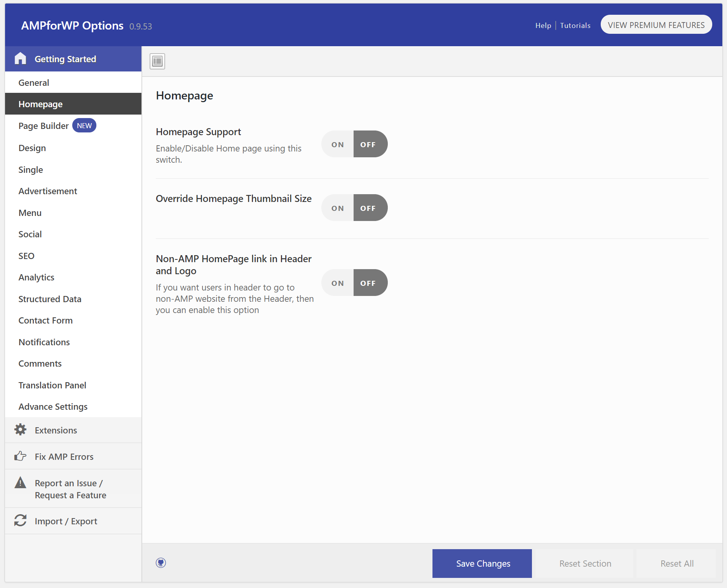The width and height of the screenshot is (727, 588).
Task: Open the Advertisement settings section
Action: click(48, 191)
